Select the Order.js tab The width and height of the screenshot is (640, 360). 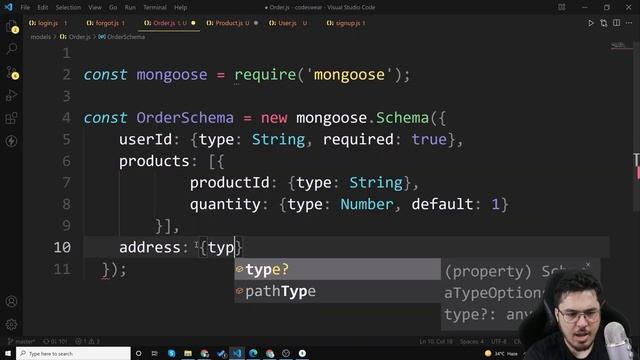click(x=169, y=23)
